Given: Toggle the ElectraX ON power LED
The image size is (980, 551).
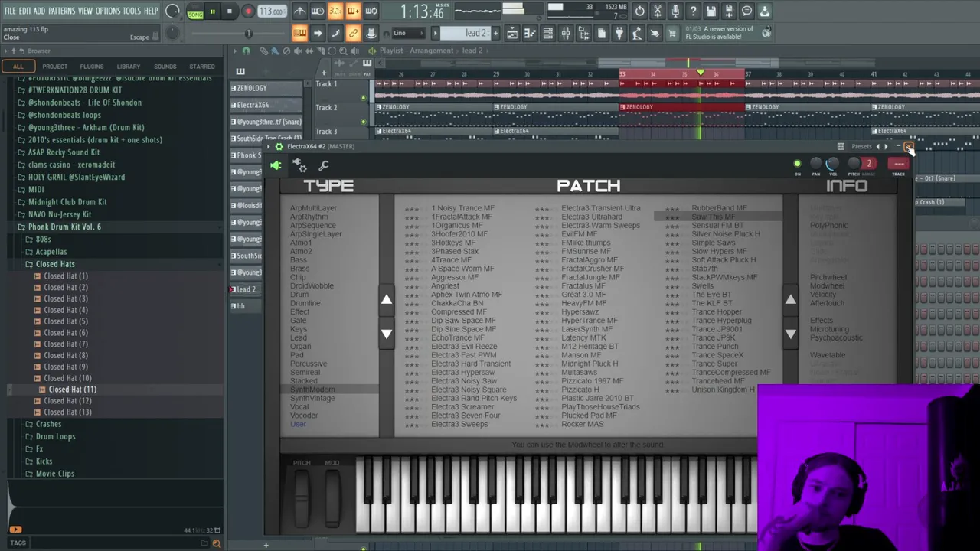Looking at the screenshot, I should pos(797,164).
